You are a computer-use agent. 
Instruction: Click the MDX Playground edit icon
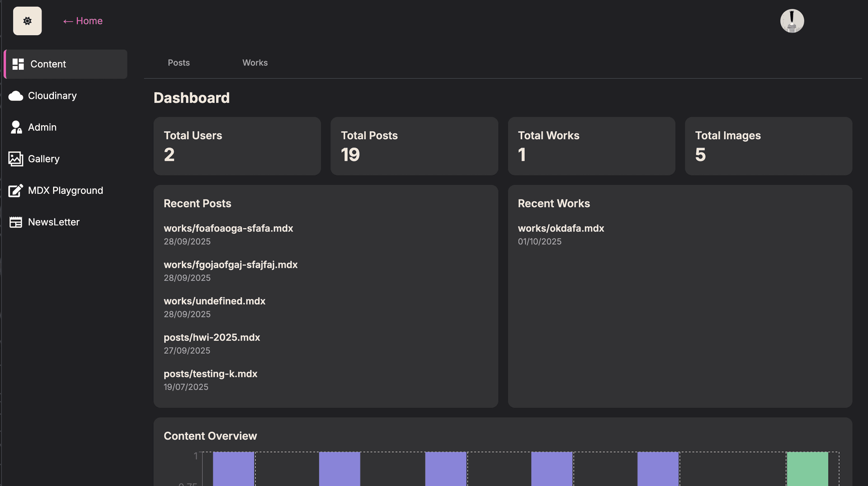pyautogui.click(x=16, y=191)
